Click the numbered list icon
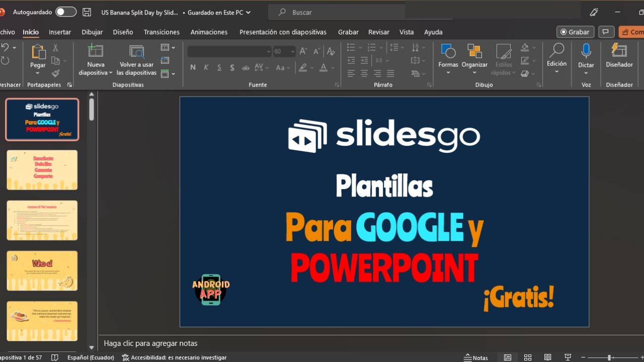This screenshot has height=362, width=644. (371, 48)
